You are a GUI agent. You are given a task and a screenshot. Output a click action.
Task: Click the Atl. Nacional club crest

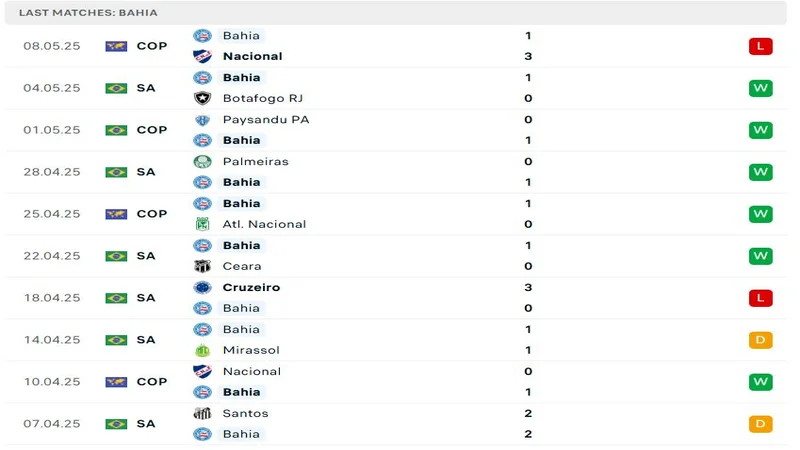(x=202, y=224)
